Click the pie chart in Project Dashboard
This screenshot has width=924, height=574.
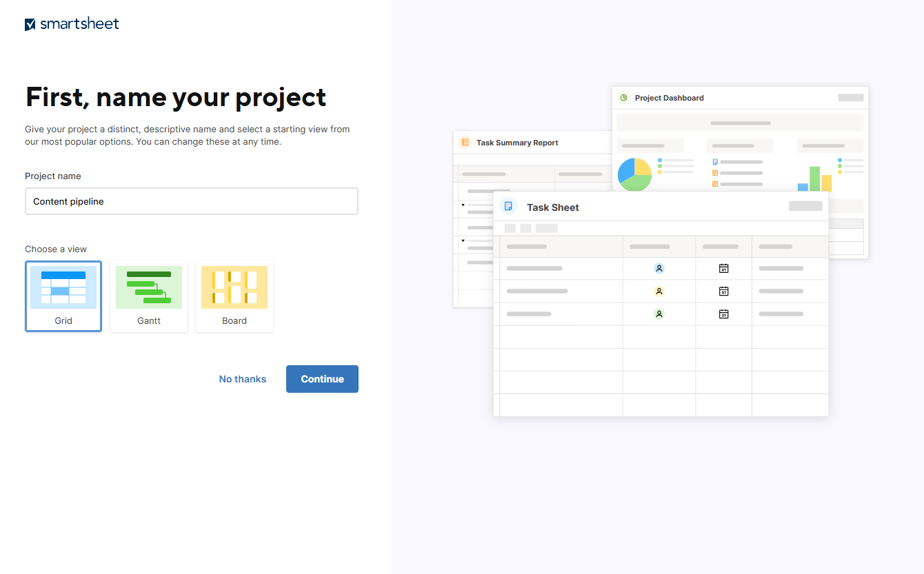click(x=634, y=174)
